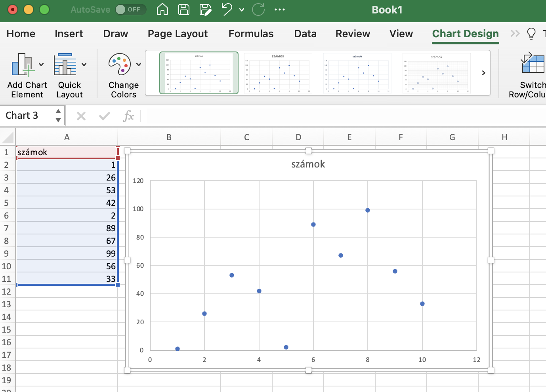Image resolution: width=546 pixels, height=392 pixels.
Task: Select the fourth chart style with faded markers
Action: 437,73
